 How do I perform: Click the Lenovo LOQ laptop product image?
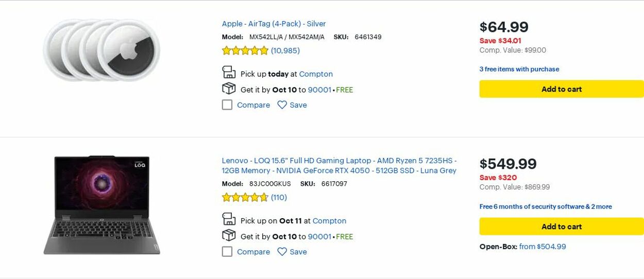(x=101, y=205)
